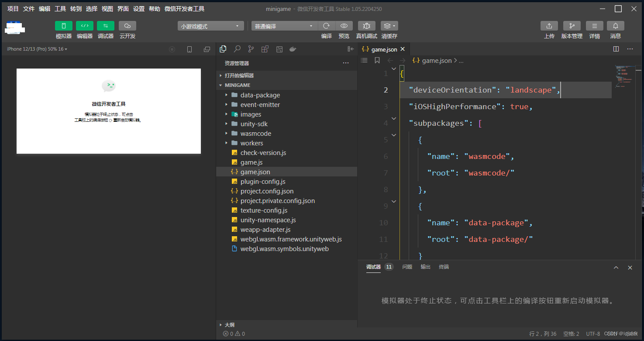Open project.private.config.json file

coord(286,201)
